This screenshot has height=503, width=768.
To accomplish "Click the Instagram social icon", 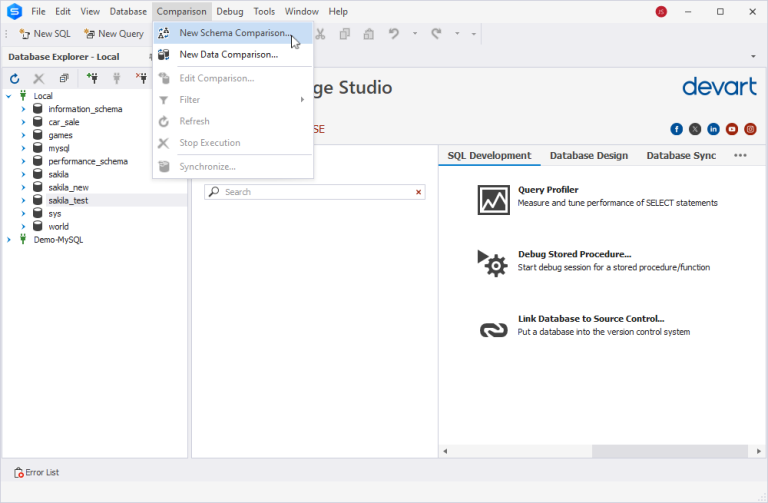I will pos(750,129).
